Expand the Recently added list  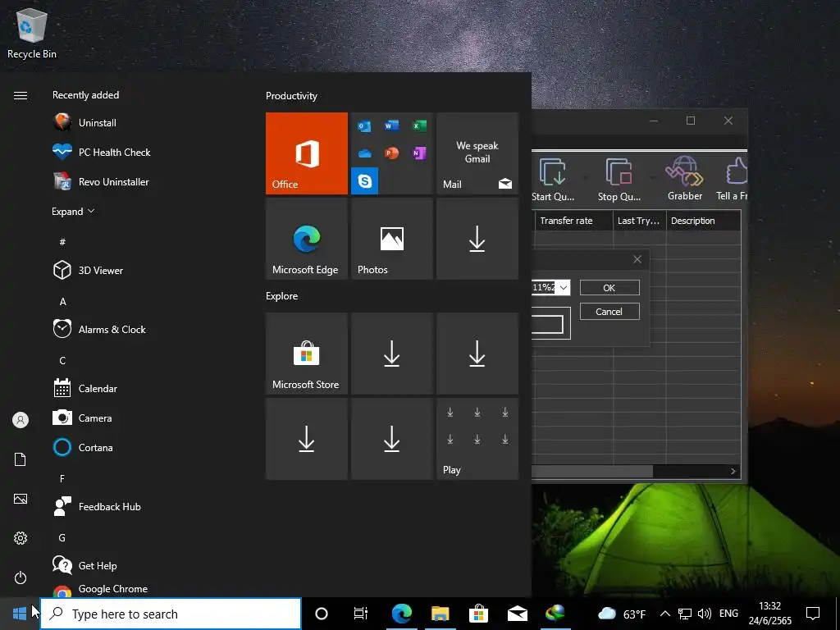pyautogui.click(x=73, y=211)
